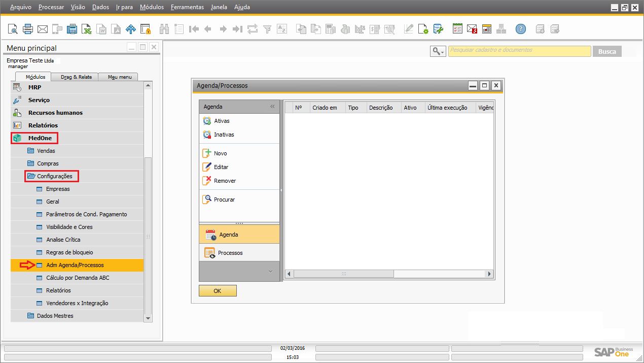Open the Query Manager toolbar icon
The width and height of the screenshot is (644, 363).
438,29
